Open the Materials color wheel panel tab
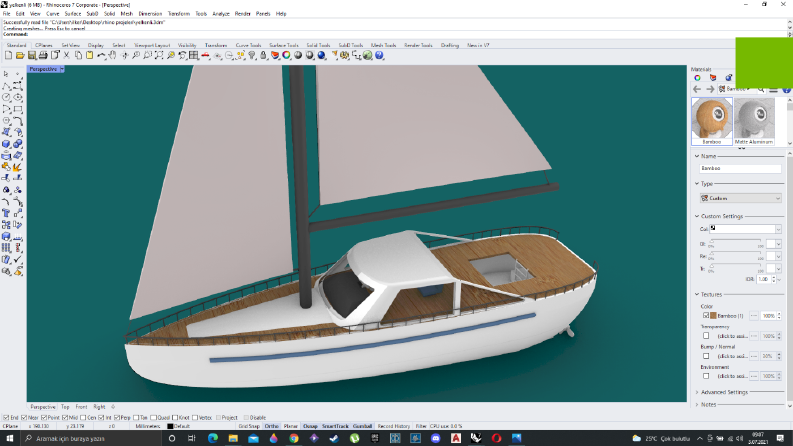The image size is (793, 446). pos(697,77)
